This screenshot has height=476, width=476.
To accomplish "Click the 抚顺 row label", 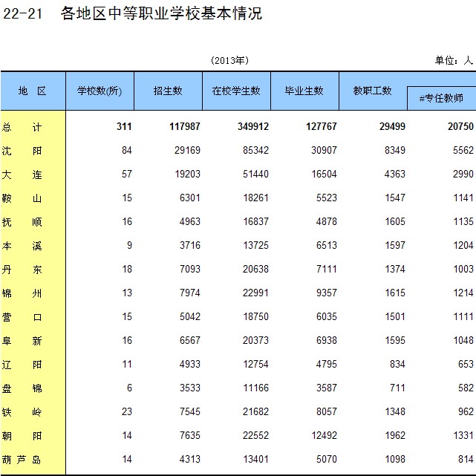I will pos(22,222).
